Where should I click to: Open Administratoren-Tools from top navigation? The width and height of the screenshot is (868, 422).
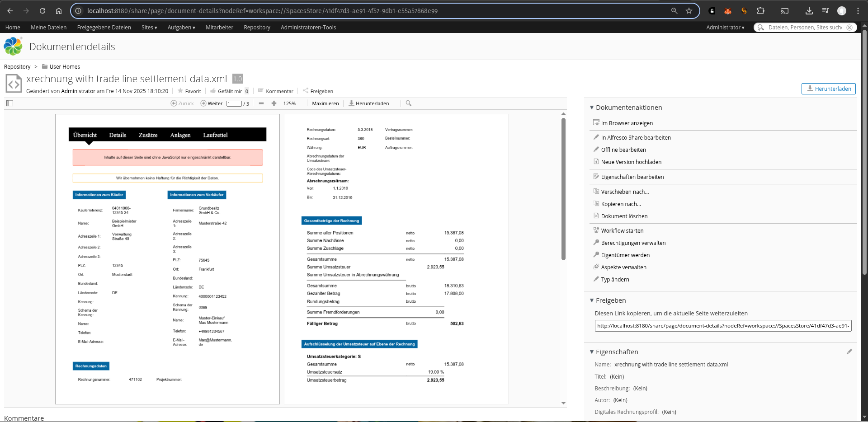click(308, 28)
